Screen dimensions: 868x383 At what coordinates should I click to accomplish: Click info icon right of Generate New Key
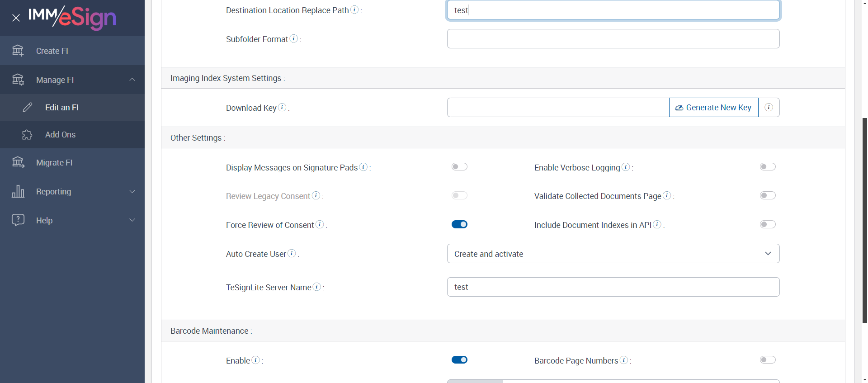coord(769,108)
